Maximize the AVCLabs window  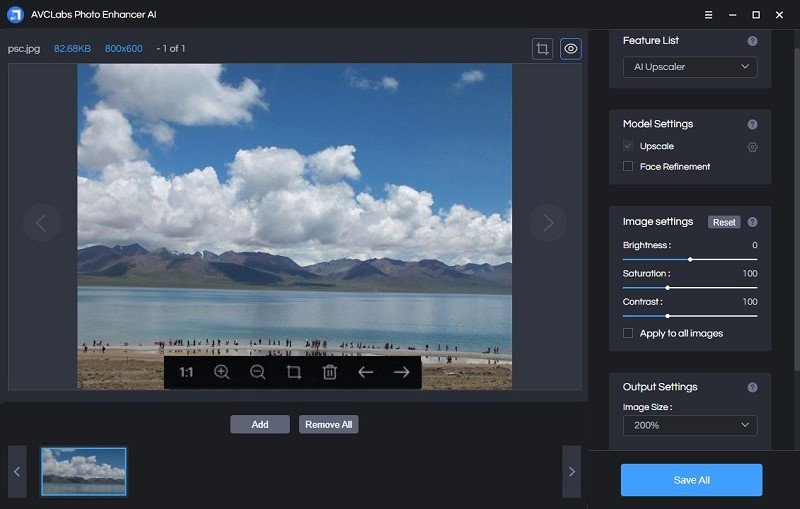pyautogui.click(x=756, y=15)
